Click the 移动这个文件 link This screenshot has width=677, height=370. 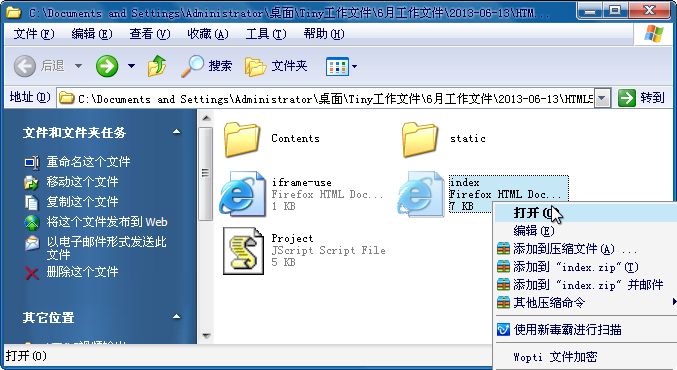(82, 182)
